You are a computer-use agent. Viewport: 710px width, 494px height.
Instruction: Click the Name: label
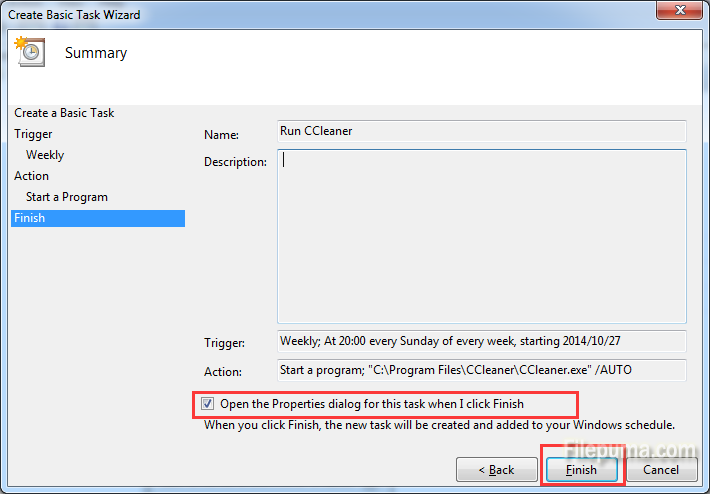(221, 134)
